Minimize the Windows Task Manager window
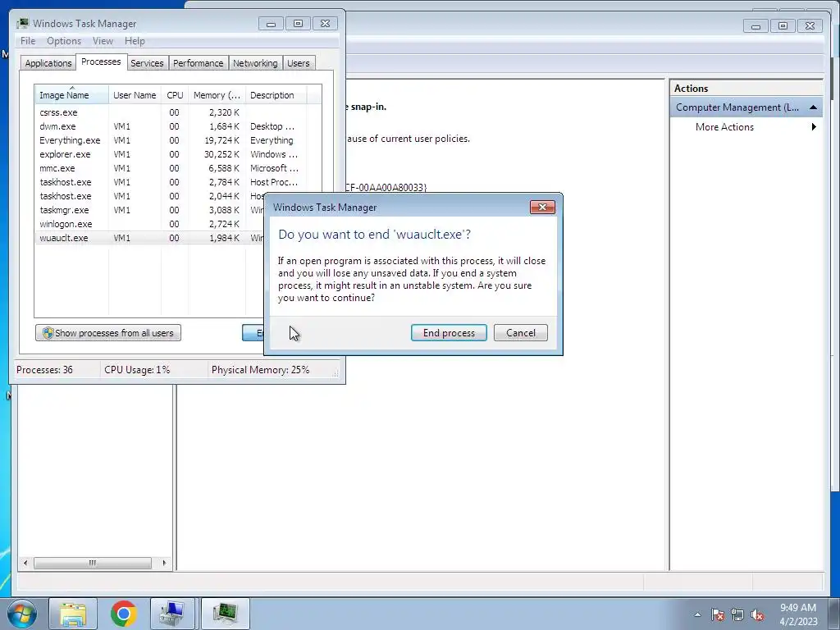Viewport: 840px width, 630px height. 271,24
